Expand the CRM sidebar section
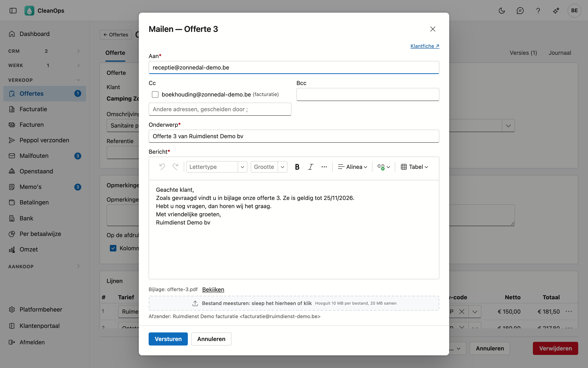This screenshot has height=368, width=588. (x=45, y=51)
